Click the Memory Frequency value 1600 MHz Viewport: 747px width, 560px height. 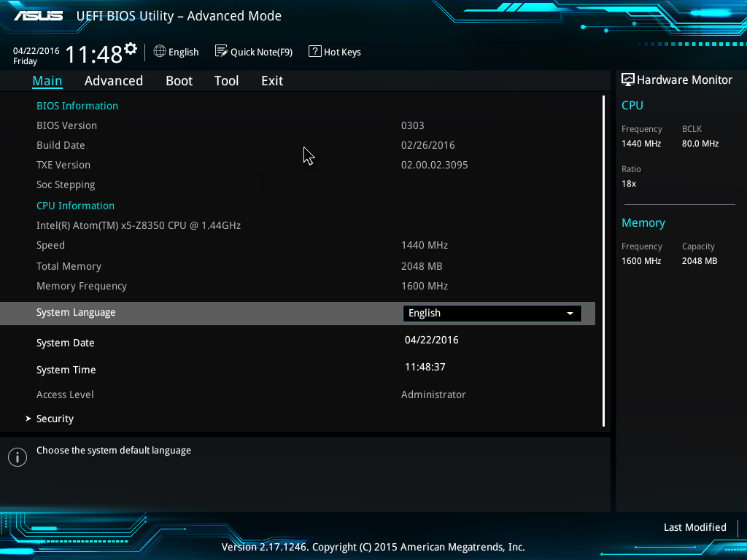(x=425, y=286)
